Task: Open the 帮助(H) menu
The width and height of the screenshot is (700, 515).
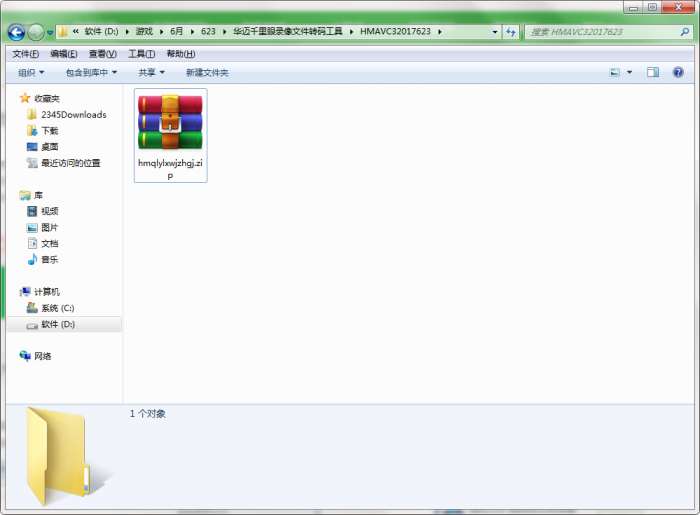Action: pyautogui.click(x=181, y=54)
